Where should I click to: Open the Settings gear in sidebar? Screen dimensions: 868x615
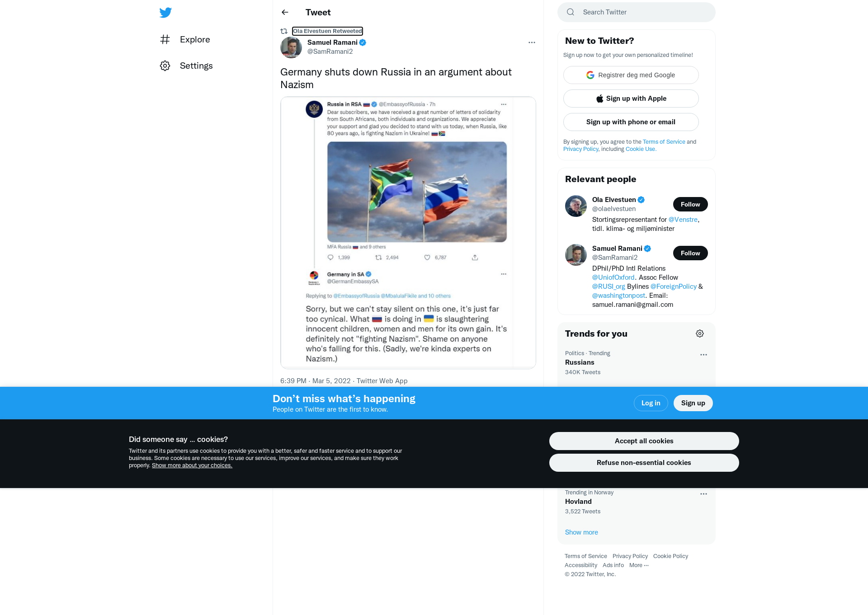coord(165,66)
